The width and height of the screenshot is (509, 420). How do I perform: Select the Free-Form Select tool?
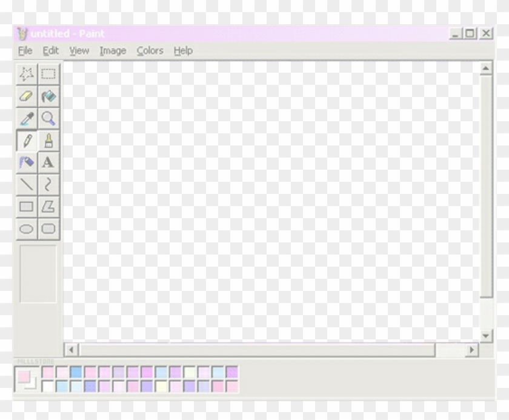tap(27, 73)
